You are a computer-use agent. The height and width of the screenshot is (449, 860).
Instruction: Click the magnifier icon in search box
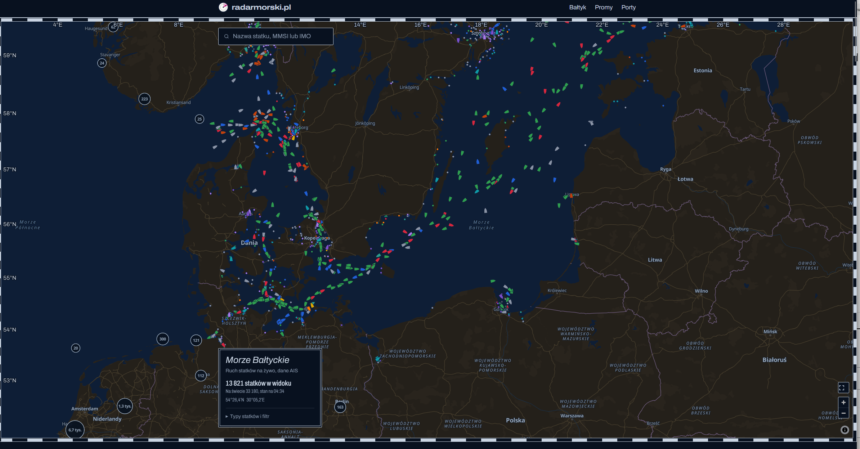[226, 36]
